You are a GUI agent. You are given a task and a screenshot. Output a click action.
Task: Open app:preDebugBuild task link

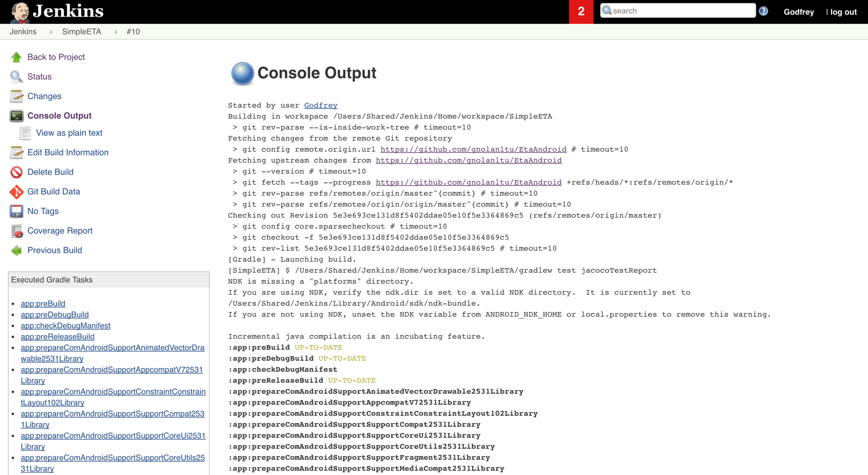click(x=55, y=315)
